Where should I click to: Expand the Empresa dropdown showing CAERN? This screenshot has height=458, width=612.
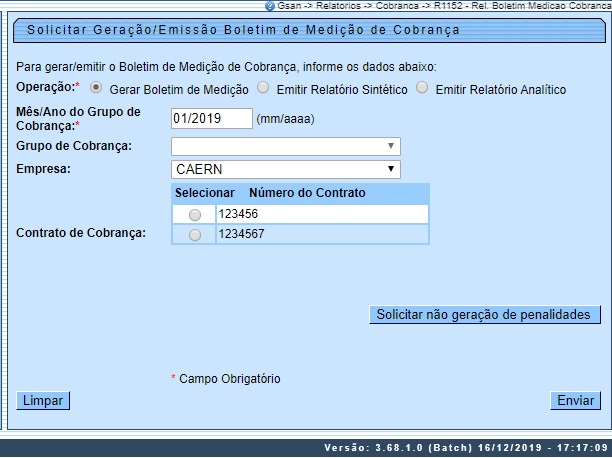(x=286, y=169)
